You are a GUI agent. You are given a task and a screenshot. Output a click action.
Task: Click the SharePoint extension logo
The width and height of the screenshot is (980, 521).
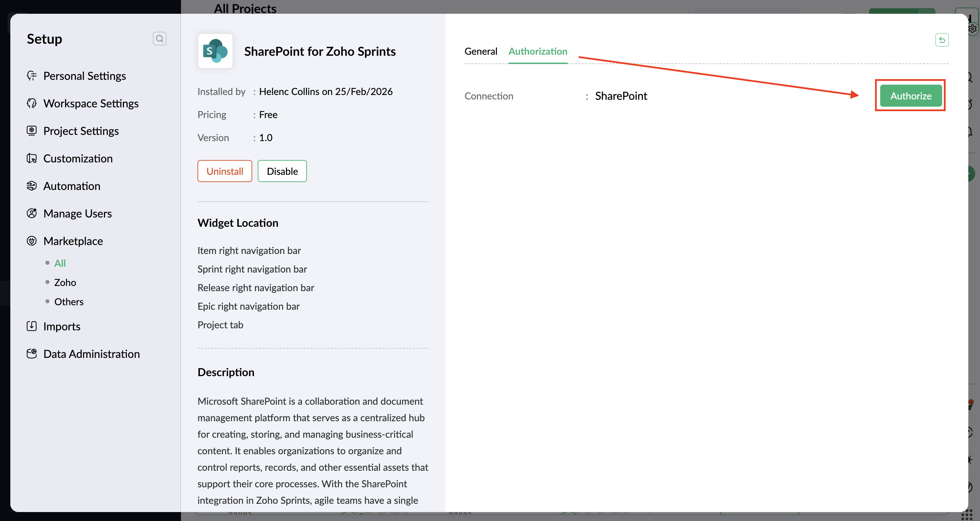pyautogui.click(x=215, y=51)
